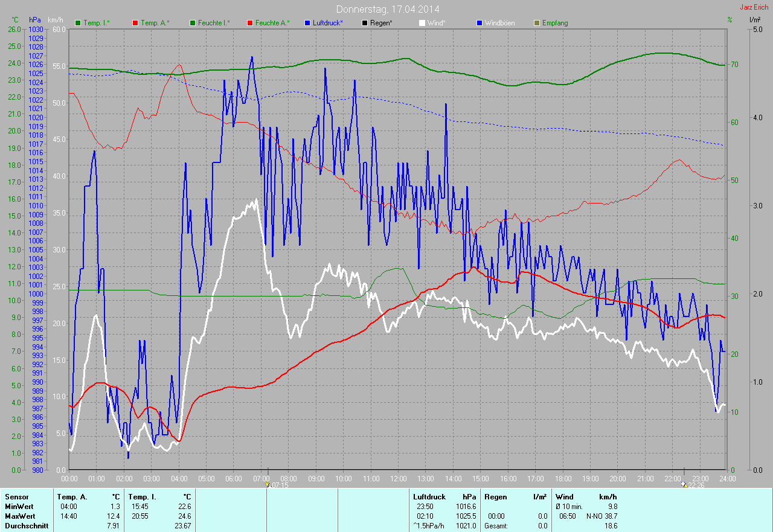The image size is (773, 532).
Task: Click the red Temp. A. legend swatch
Action: coord(135,23)
